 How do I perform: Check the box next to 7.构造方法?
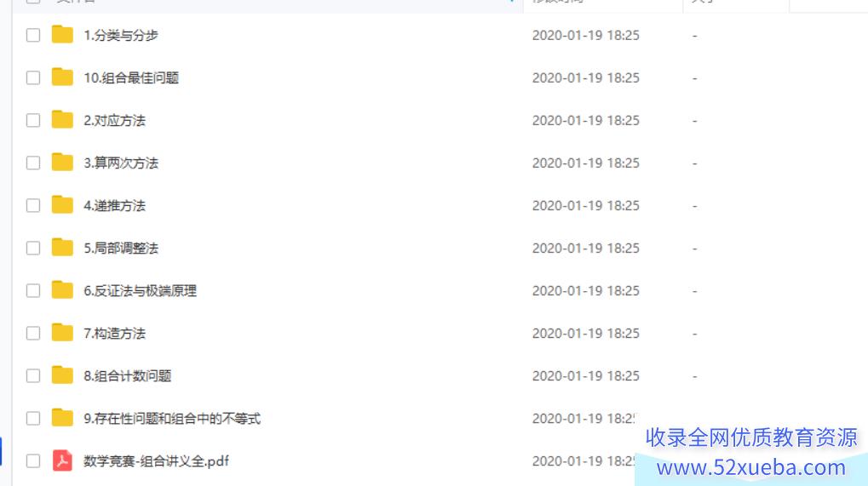click(x=33, y=334)
